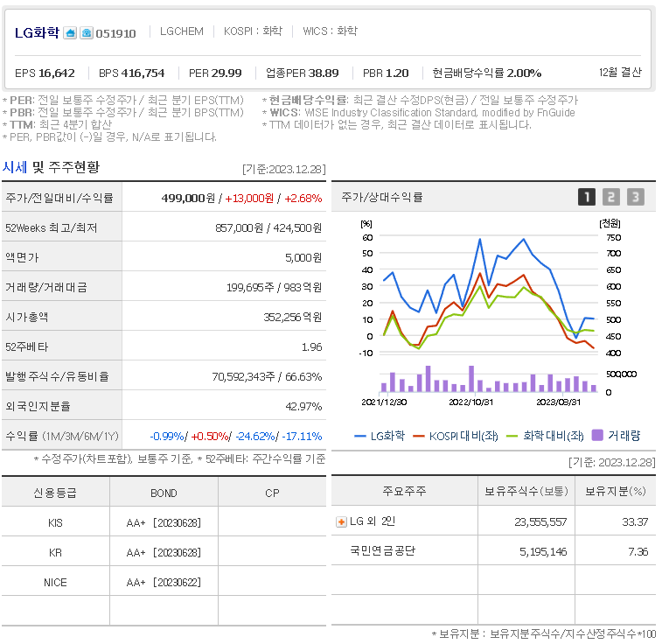This screenshot has height=644, width=669.
Task: Click the -0.99% 1M return
Action: coord(167,437)
